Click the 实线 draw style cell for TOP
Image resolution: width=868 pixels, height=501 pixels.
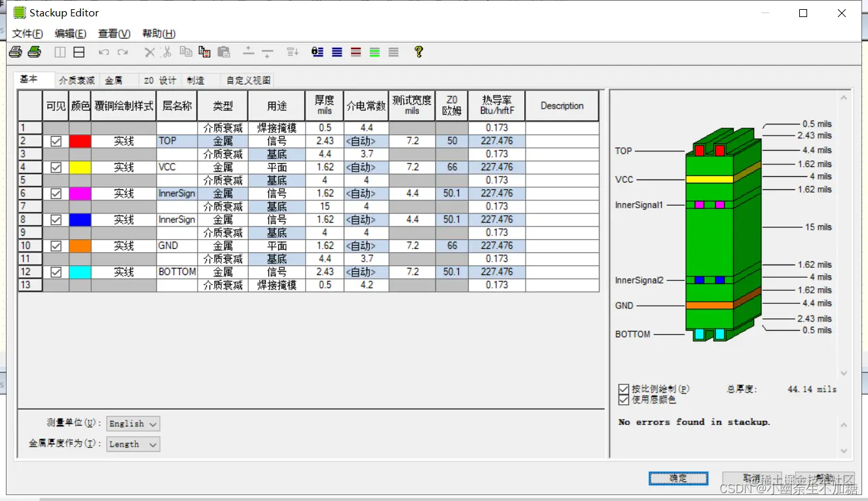click(x=124, y=141)
